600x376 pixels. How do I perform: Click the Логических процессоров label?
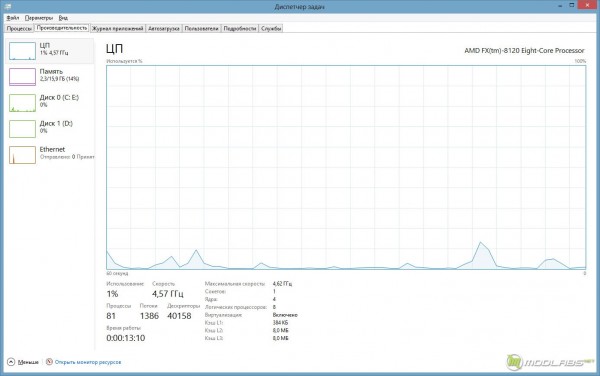(235, 307)
